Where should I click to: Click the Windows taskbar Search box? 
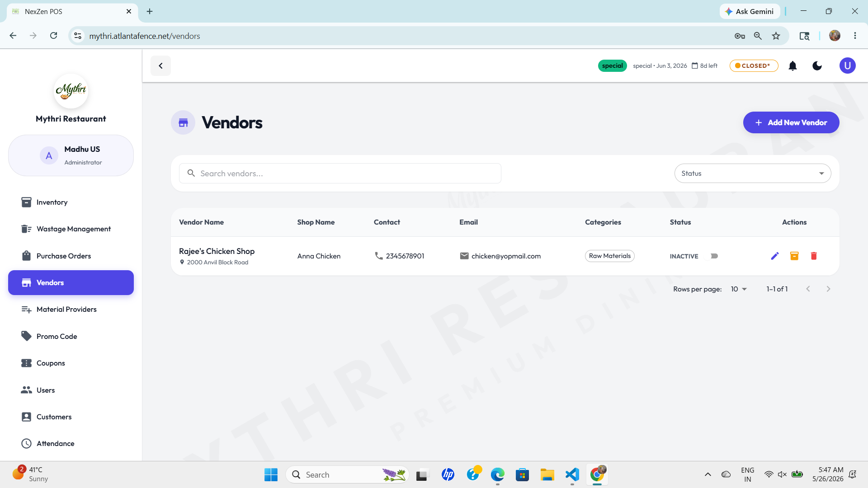tap(347, 474)
